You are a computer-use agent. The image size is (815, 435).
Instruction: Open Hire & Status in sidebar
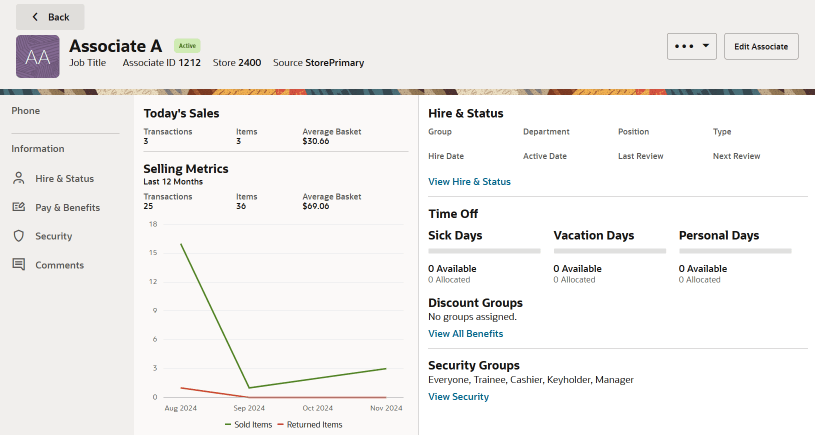[x=64, y=178]
